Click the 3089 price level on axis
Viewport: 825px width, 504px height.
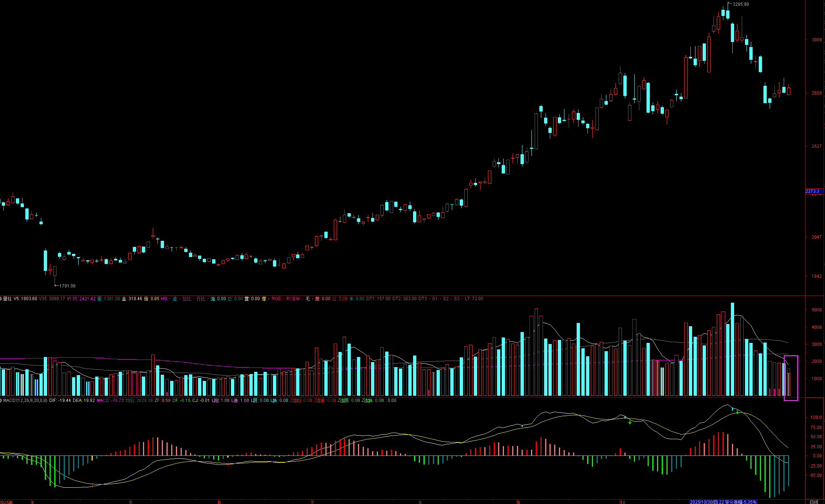click(x=816, y=40)
